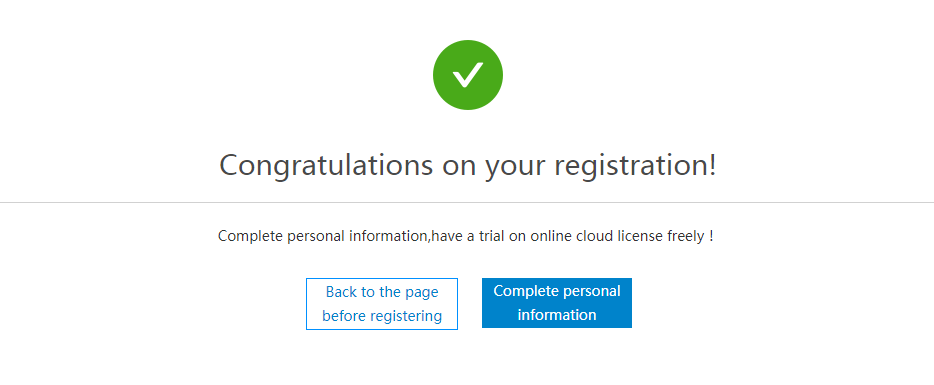Click the cloud license trial message text
The image size is (934, 385).
[x=466, y=236]
